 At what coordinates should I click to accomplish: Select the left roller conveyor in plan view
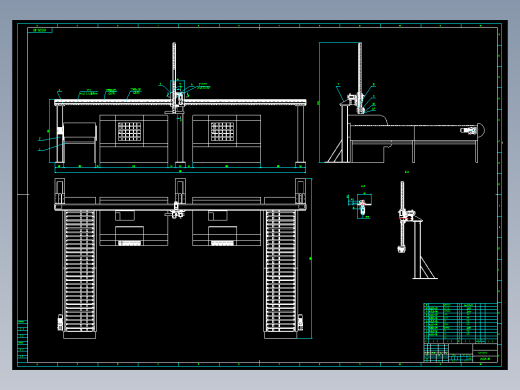(80, 271)
